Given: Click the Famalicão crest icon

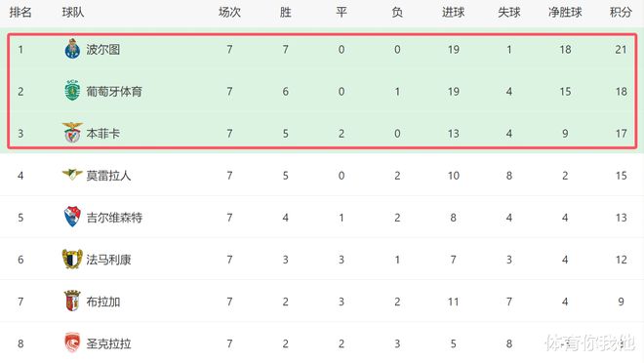Looking at the screenshot, I should pyautogui.click(x=72, y=260).
